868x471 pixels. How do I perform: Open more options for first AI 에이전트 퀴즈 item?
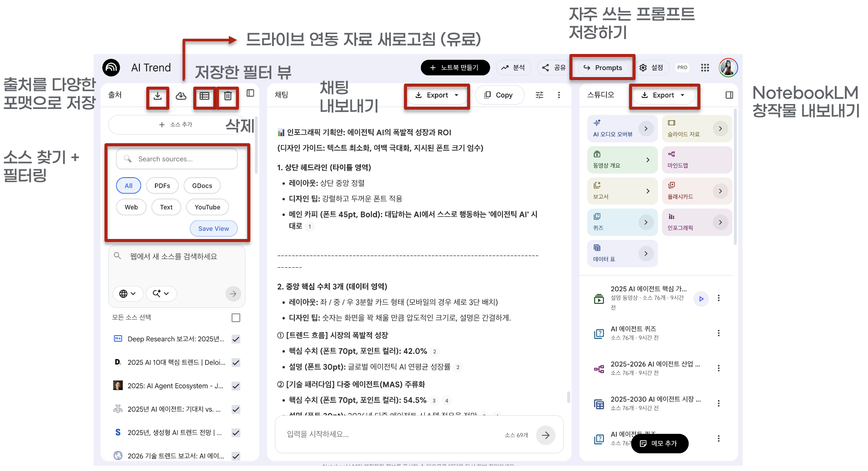tap(719, 333)
